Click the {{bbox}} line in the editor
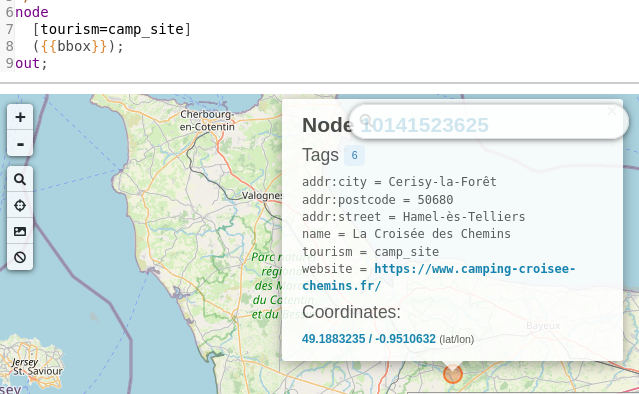 (78, 46)
